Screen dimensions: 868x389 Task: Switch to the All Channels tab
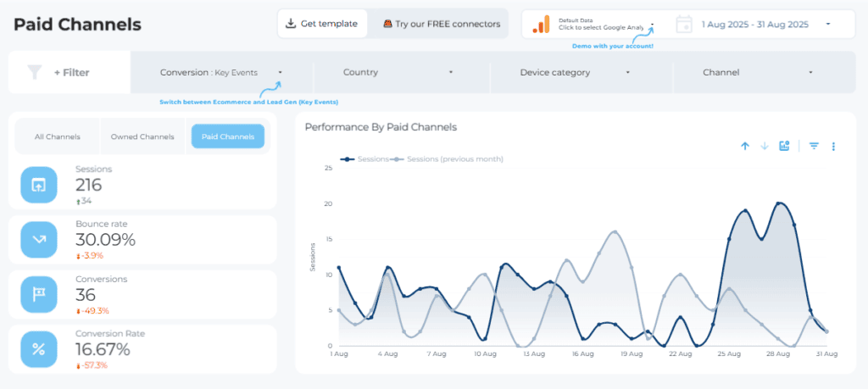(x=58, y=136)
